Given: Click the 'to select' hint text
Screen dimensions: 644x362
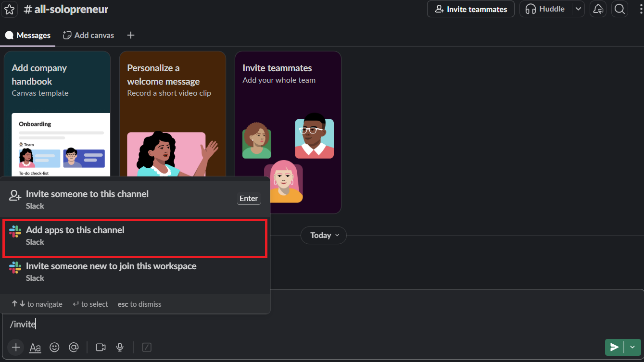Looking at the screenshot, I should point(90,304).
